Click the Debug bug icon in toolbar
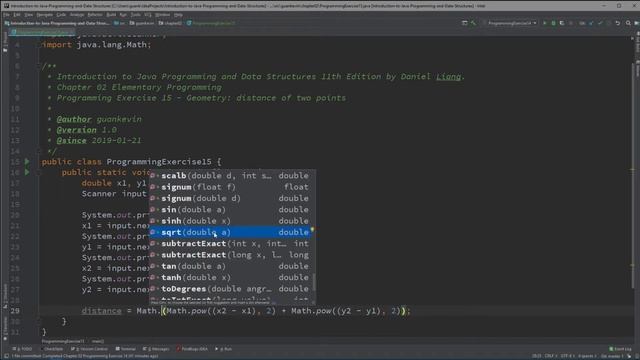The image size is (640, 360). click(553, 23)
